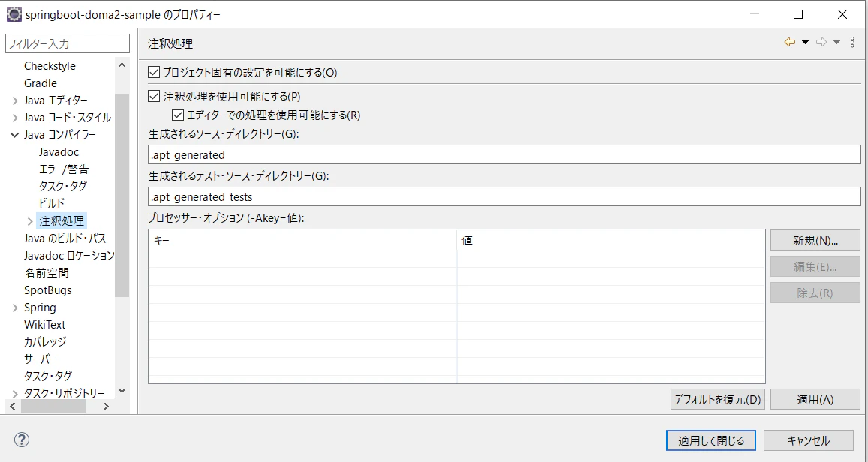
Task: Expand the Spring tree node
Action: (x=15, y=307)
